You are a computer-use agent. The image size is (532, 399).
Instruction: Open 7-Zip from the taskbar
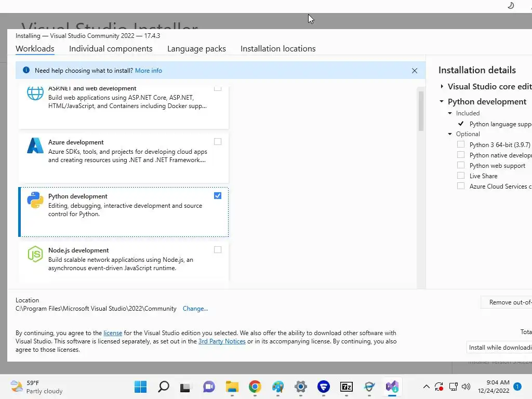[347, 387]
